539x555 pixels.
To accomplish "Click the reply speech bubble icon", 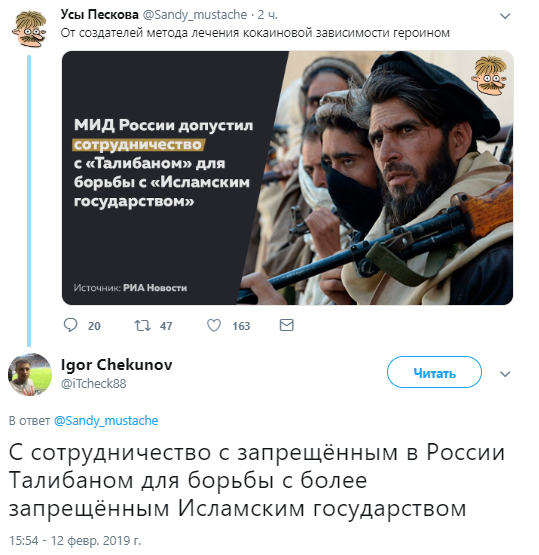I will point(70,325).
